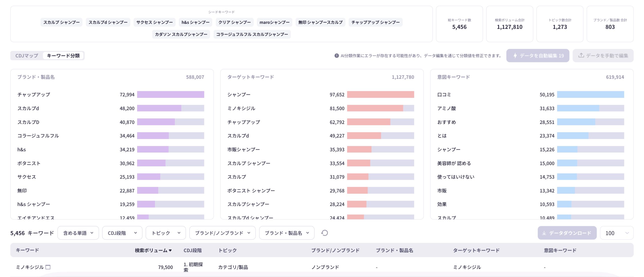This screenshot has width=644, height=277.
Task: Click the info icon beside AI分類 notice
Action: coord(336,56)
